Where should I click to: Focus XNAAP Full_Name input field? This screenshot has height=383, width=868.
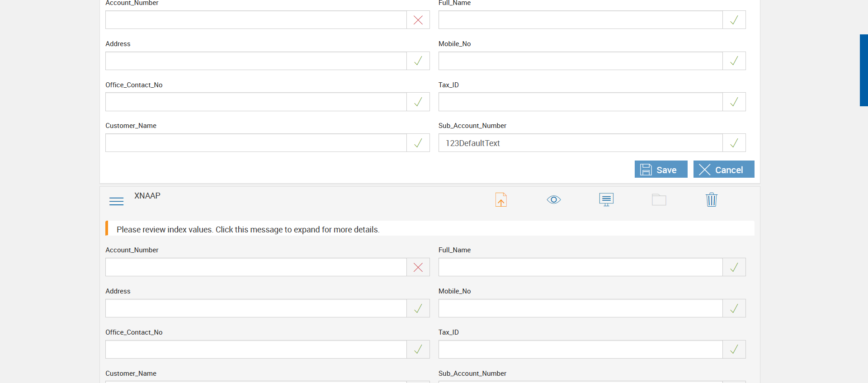point(580,267)
